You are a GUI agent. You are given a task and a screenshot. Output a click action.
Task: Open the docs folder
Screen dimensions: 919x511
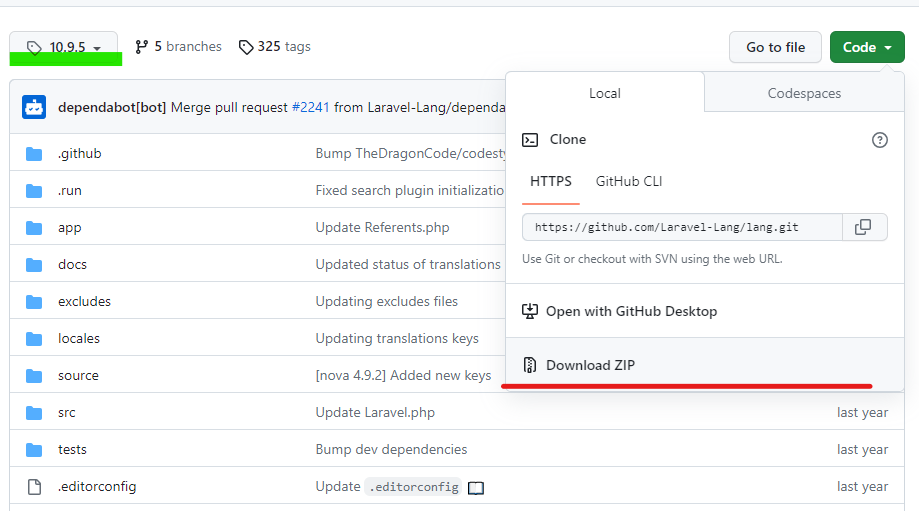pos(73,264)
